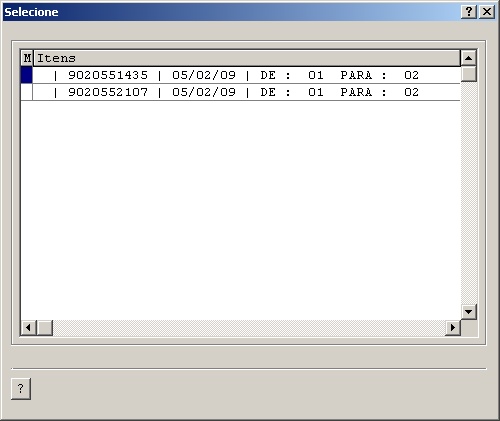The image size is (500, 421).
Task: Select item row 9020551435
Action: click(x=246, y=75)
